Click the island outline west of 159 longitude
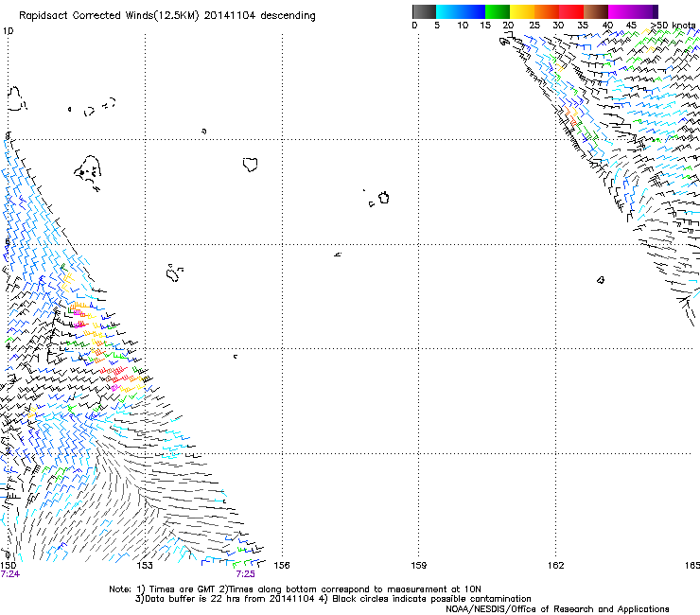This screenshot has width=700, height=615. point(383,198)
